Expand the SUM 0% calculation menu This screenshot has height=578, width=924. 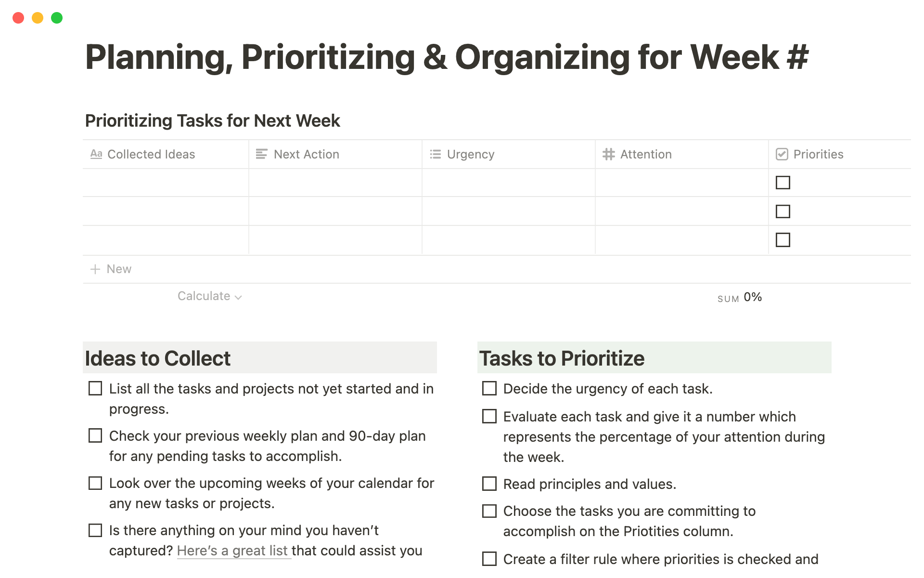pos(740,298)
